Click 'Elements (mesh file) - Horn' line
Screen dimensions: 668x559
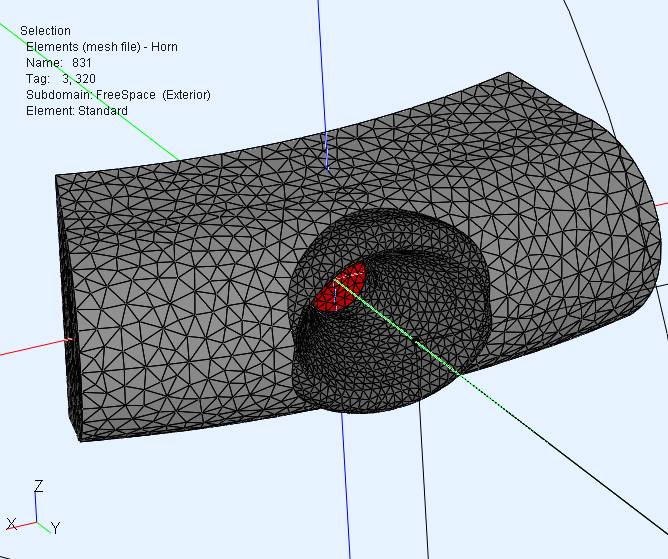[102, 46]
